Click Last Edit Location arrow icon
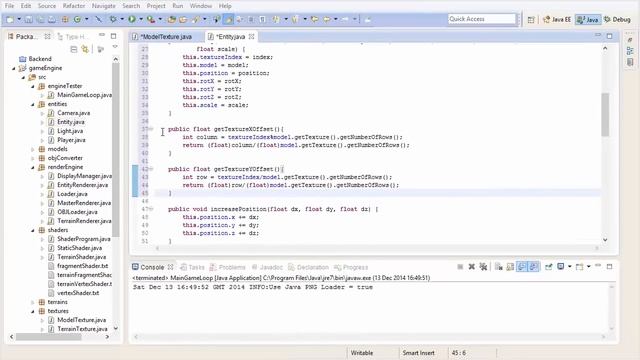Image resolution: width=640 pixels, height=360 pixels. 315,19
